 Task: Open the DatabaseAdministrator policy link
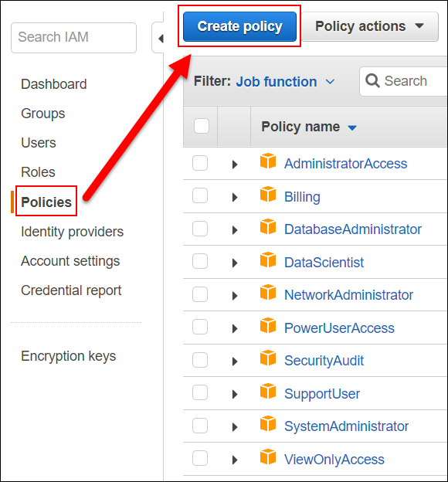[x=353, y=229]
